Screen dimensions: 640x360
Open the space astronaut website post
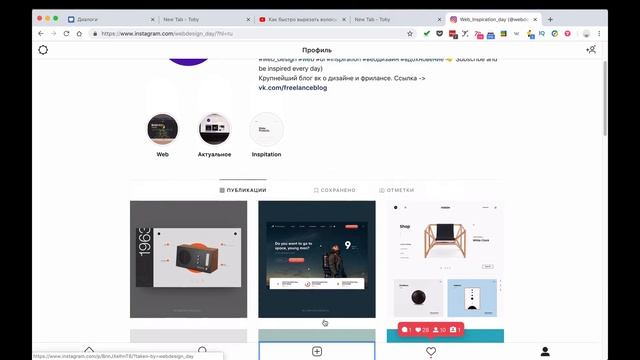pyautogui.click(x=317, y=259)
